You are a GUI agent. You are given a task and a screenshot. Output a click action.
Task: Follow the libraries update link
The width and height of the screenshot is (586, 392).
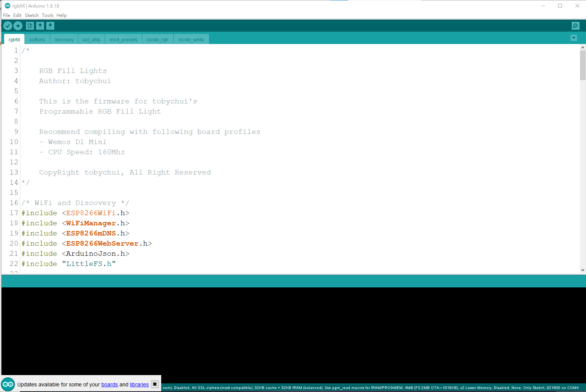(x=139, y=384)
